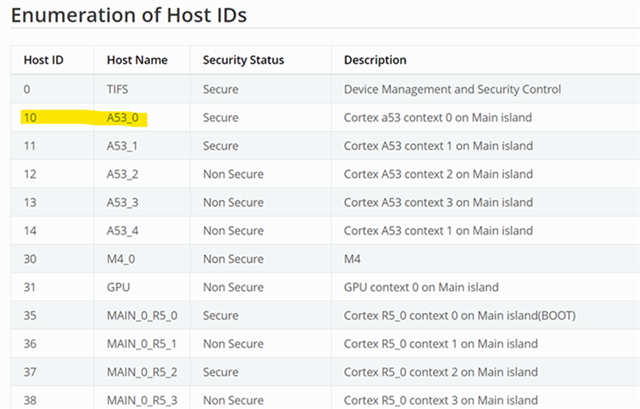Click the highlighted Host ID 10
This screenshot has height=409, width=640.
[x=32, y=118]
